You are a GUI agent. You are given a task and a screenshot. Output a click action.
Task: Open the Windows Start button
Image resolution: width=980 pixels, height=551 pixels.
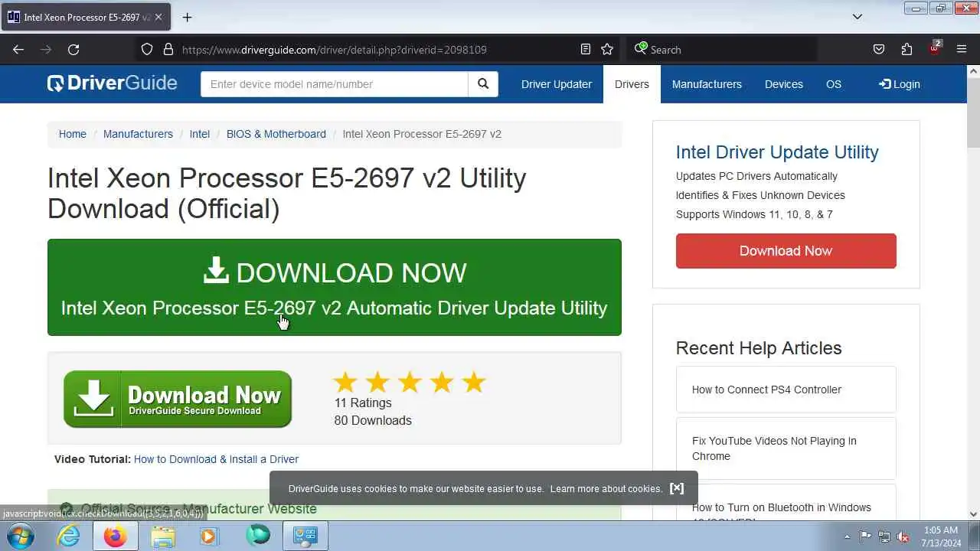pos(21,536)
